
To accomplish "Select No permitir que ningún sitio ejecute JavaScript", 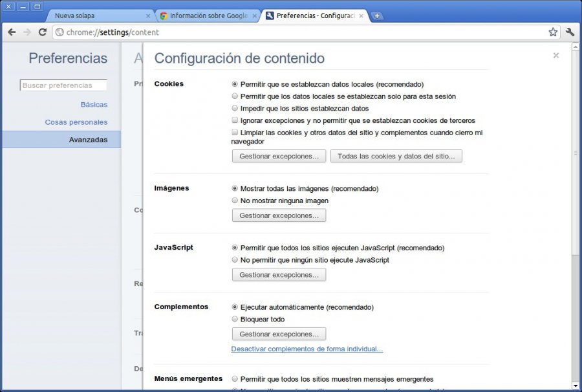I will pos(235,260).
